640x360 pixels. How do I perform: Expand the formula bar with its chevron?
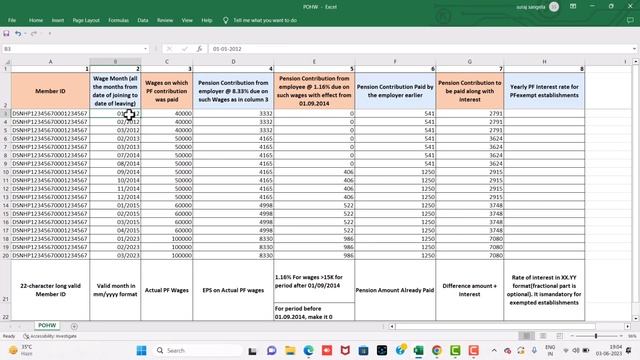[634, 49]
